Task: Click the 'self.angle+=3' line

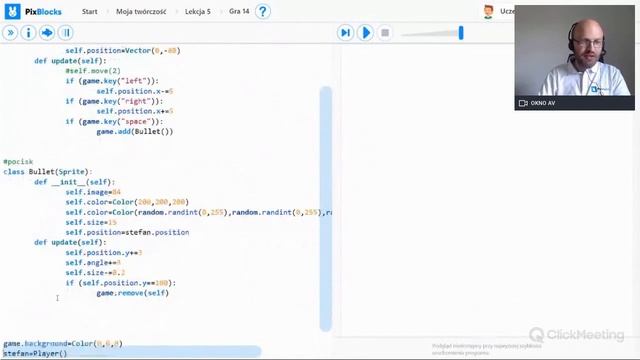Action: [x=93, y=263]
